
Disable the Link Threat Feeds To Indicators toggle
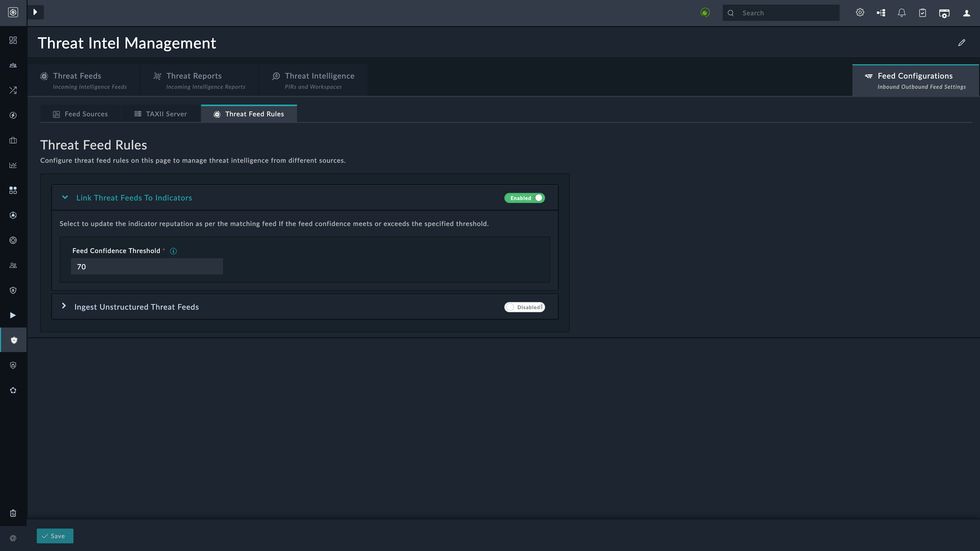tap(524, 198)
